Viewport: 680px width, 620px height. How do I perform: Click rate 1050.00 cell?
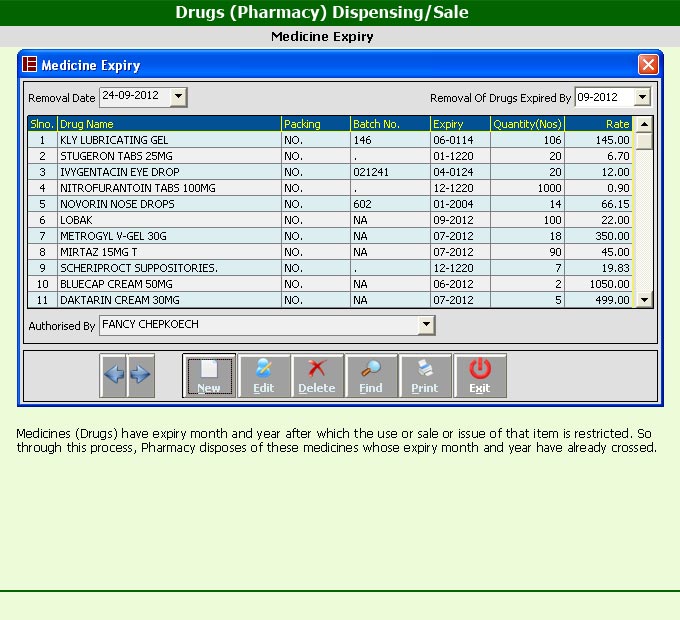pyautogui.click(x=598, y=284)
